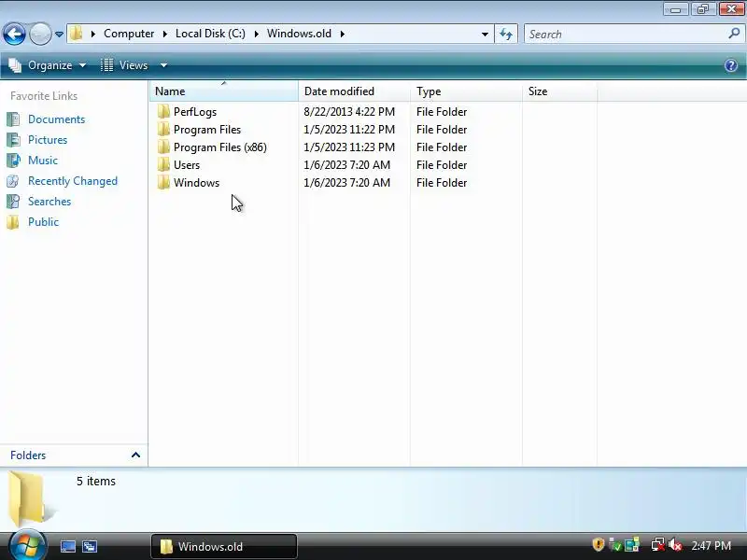Screen dimensions: 747x560
Task: Open Searches favorite link
Action: [x=49, y=202]
